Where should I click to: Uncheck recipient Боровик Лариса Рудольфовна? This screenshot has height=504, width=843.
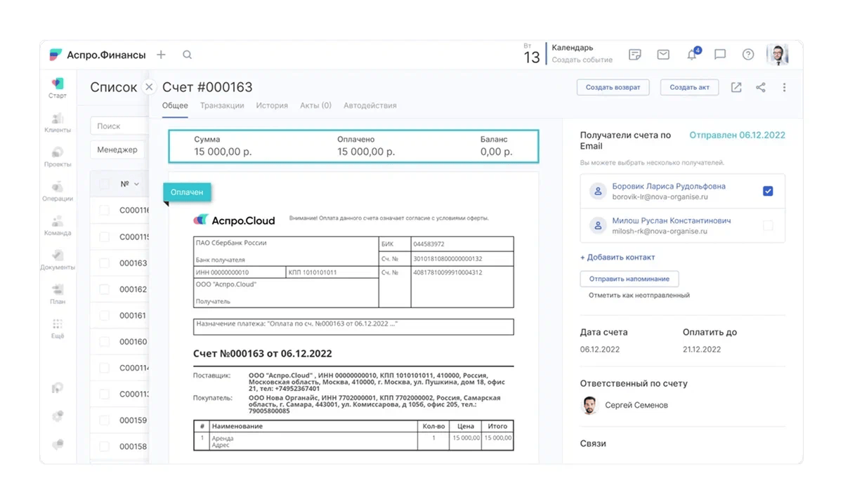[768, 191]
